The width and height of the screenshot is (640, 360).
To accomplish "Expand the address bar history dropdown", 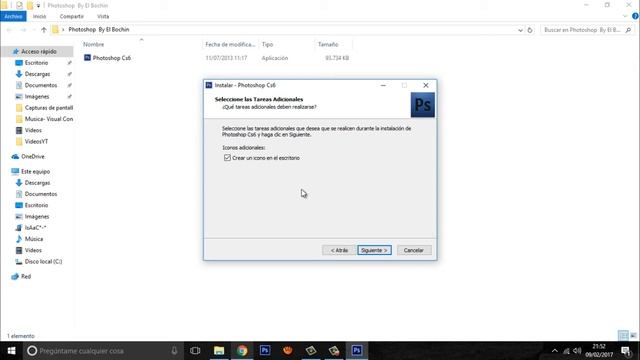I will [x=520, y=30].
